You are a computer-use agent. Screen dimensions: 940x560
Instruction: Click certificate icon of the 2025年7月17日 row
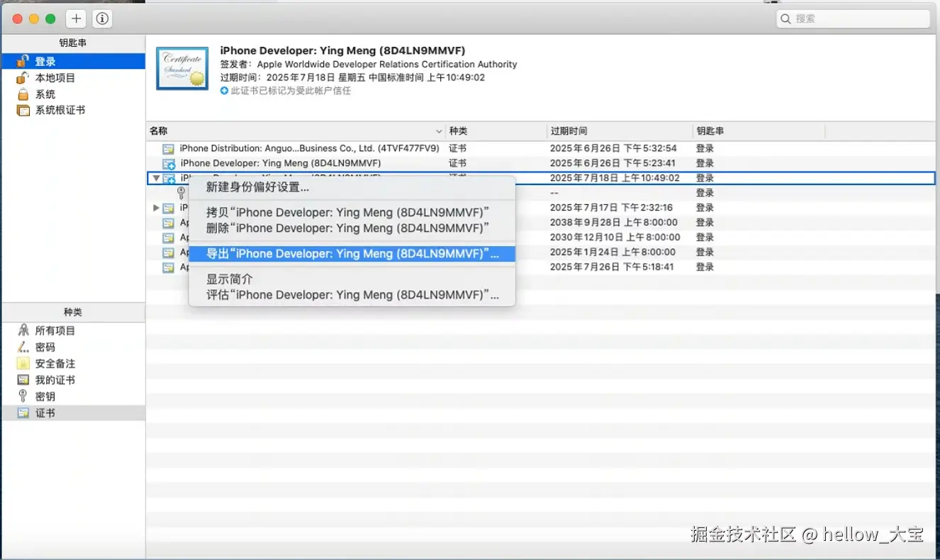(169, 208)
